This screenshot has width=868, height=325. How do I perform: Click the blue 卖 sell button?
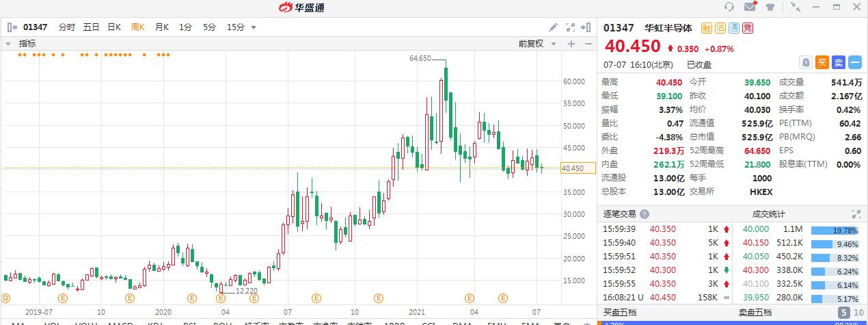839,62
